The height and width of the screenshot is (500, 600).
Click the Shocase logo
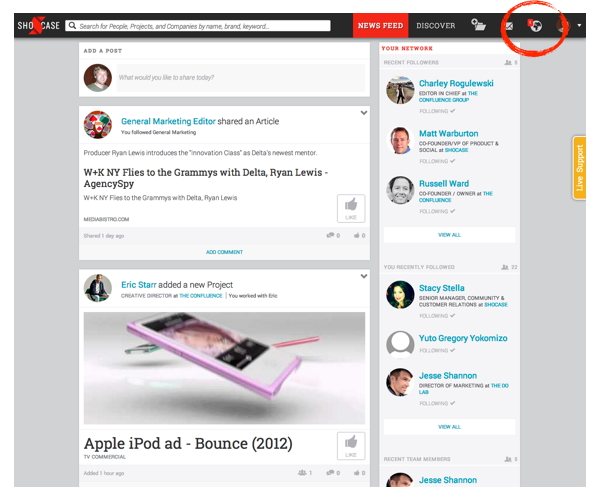(38, 26)
